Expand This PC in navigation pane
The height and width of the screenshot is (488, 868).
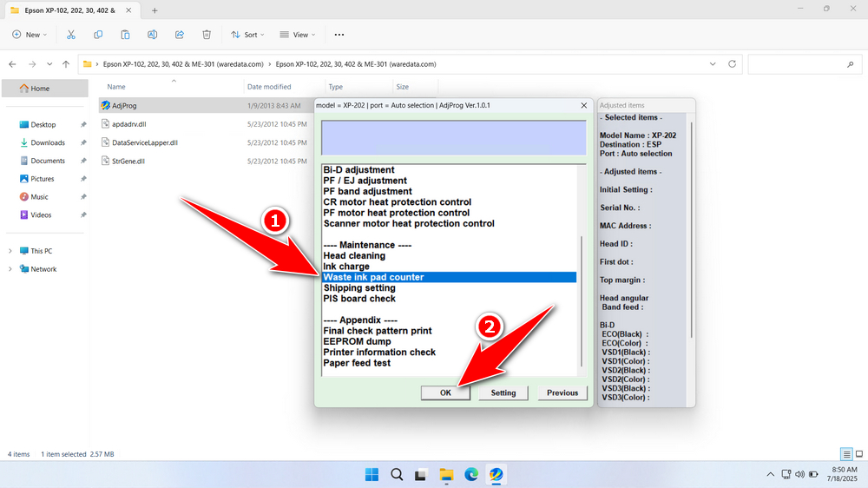click(x=10, y=251)
